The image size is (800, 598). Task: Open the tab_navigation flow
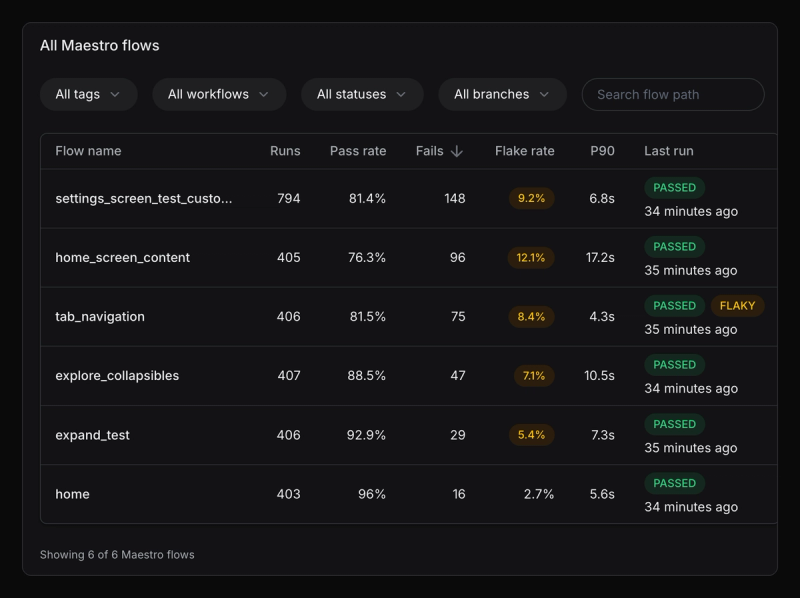tap(100, 317)
